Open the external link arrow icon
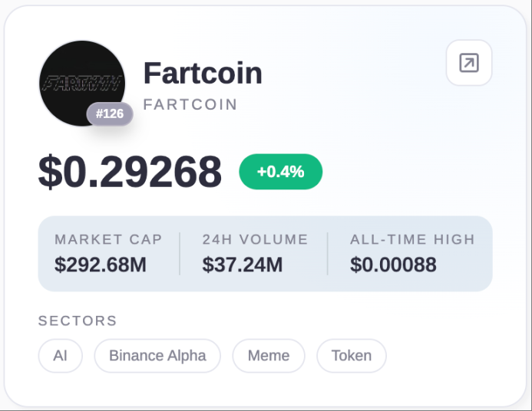The height and width of the screenshot is (411, 532). click(x=468, y=63)
